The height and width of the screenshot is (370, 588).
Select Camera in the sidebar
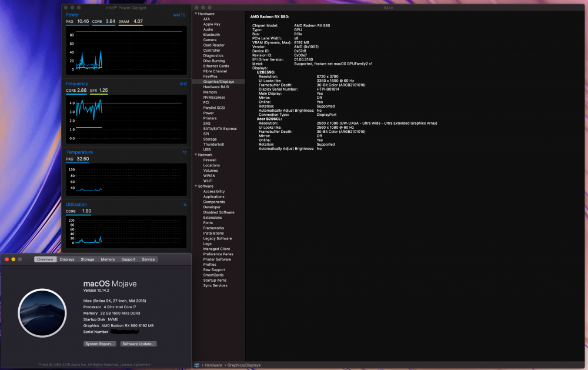210,40
